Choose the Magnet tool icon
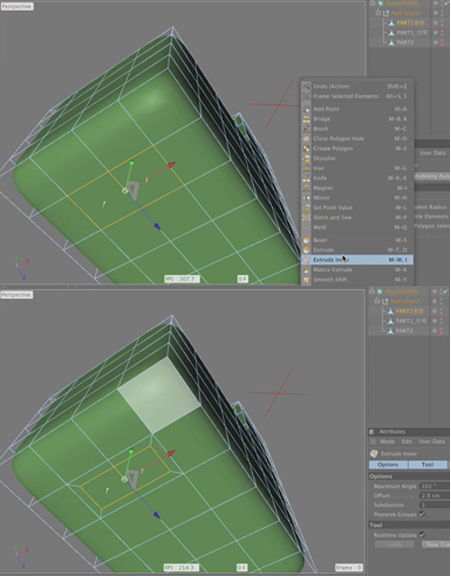 (306, 188)
